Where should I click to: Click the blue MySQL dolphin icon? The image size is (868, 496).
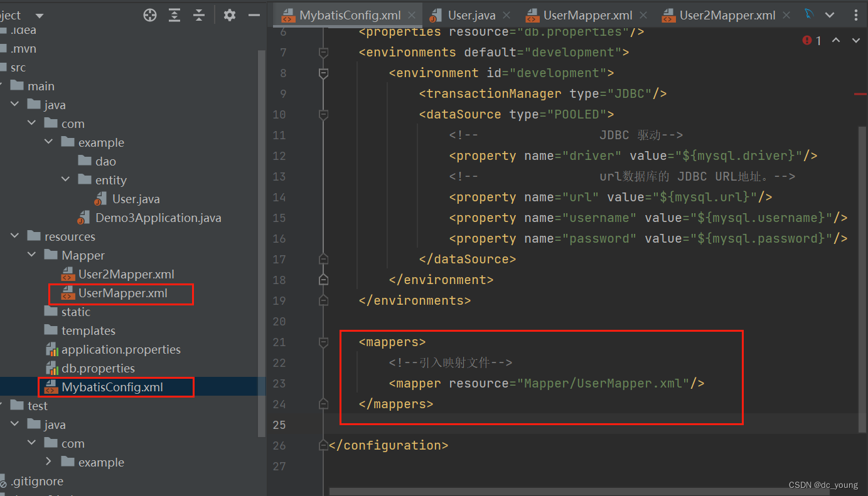[x=810, y=13]
